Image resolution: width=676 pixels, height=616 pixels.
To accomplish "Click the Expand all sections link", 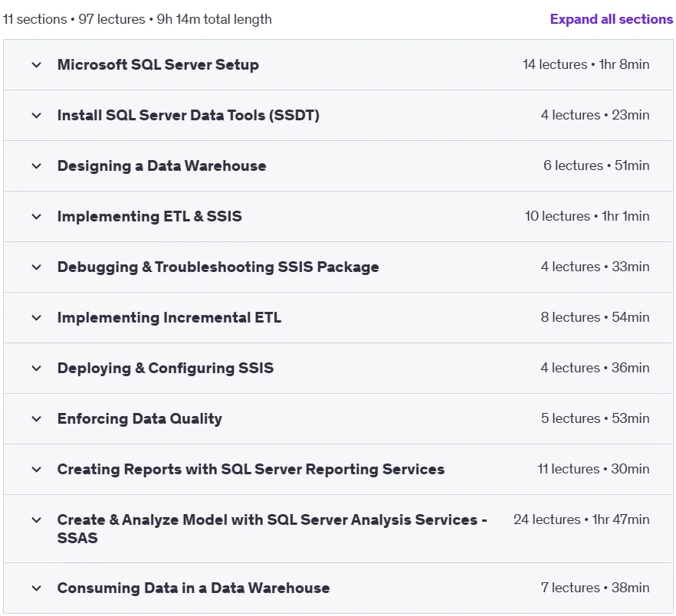I will coord(611,19).
